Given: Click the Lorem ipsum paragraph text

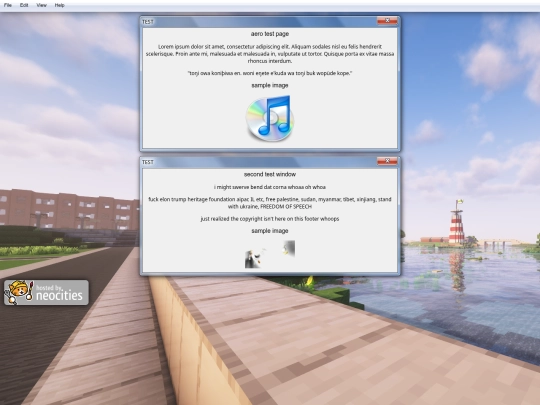Looking at the screenshot, I should pyautogui.click(x=270, y=54).
